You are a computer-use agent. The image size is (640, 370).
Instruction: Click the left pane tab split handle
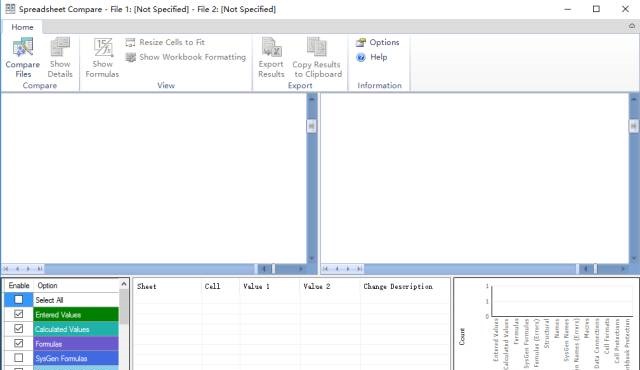pos(256,269)
